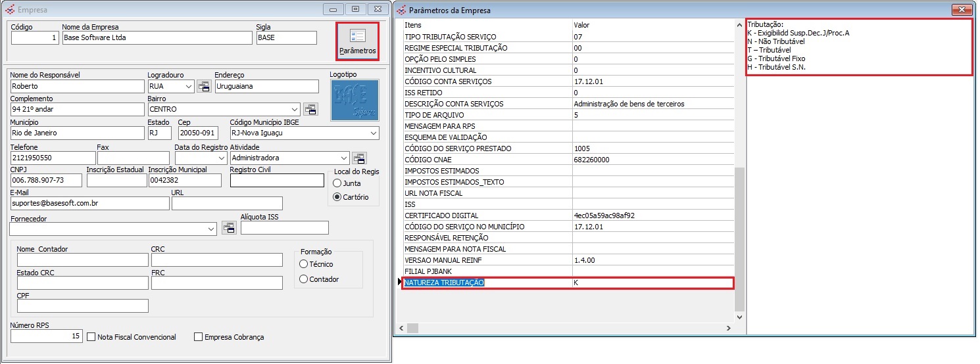This screenshot has height=364, width=980.
Task: Click the company Logotipo image
Action: 355,101
